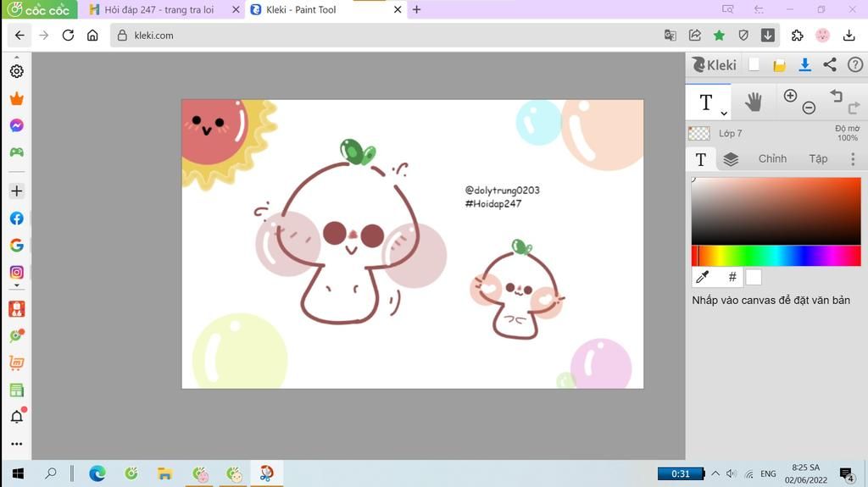The image size is (868, 487).
Task: Zoom out with the minus magnifier
Action: pyautogui.click(x=809, y=108)
